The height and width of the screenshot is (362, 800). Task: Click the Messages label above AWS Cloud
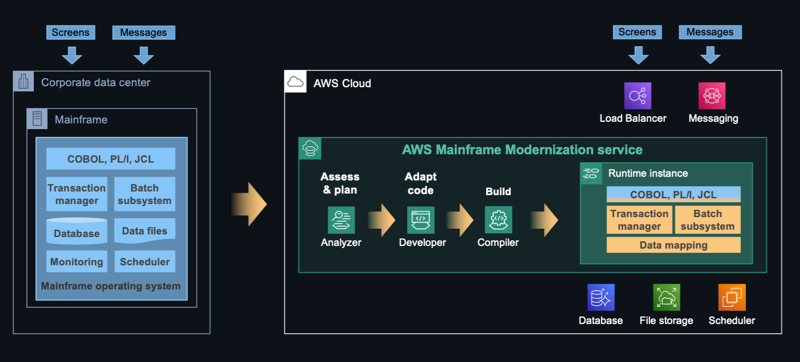click(x=710, y=32)
